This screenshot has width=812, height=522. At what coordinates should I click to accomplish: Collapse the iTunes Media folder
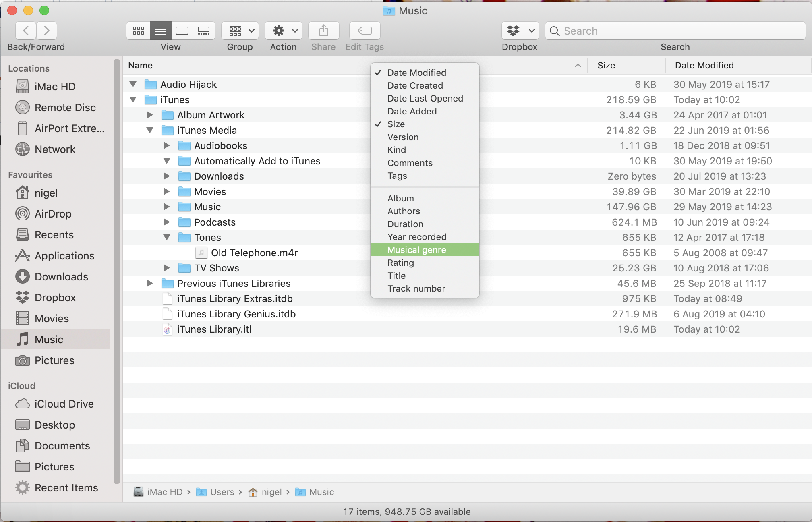150,130
